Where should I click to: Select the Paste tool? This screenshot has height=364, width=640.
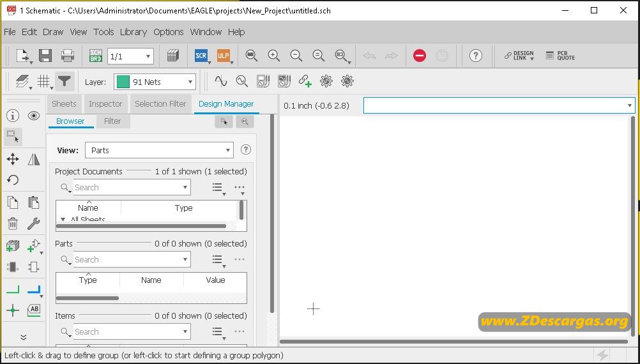click(34, 202)
